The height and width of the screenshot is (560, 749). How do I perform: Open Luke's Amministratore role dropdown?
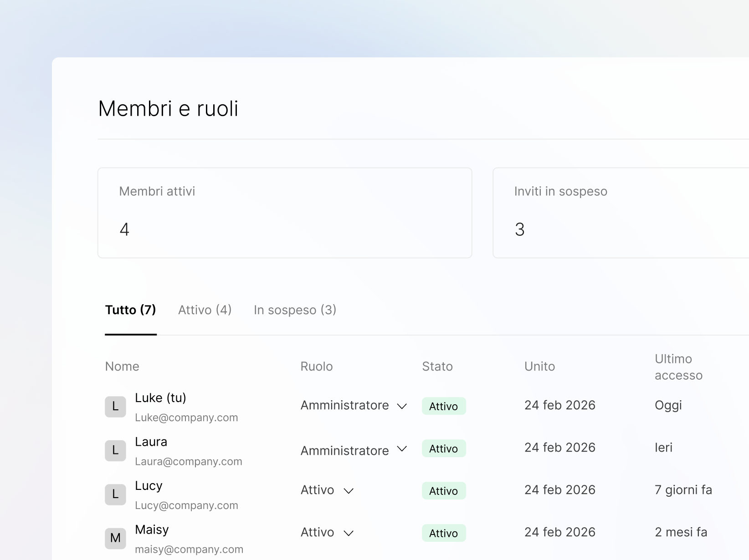[x=354, y=406]
